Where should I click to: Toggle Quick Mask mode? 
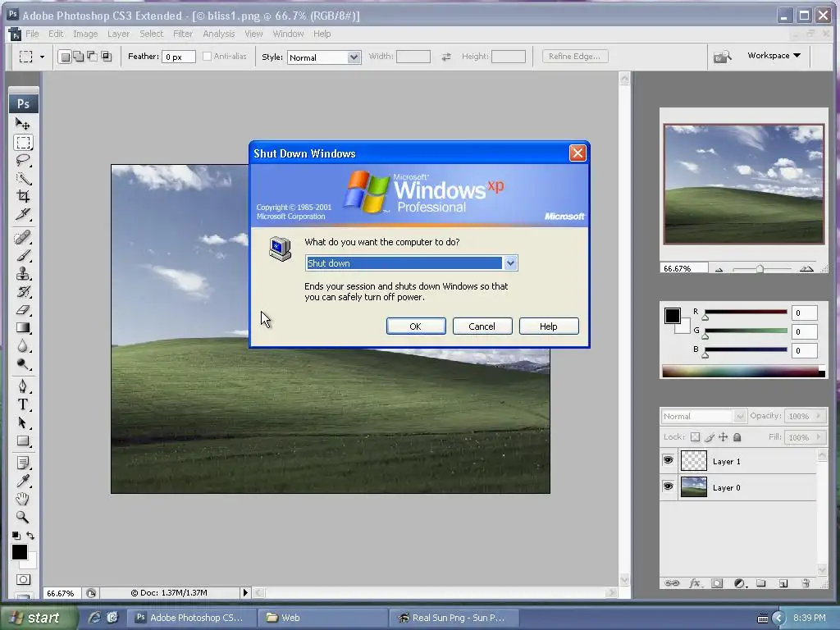pos(23,580)
